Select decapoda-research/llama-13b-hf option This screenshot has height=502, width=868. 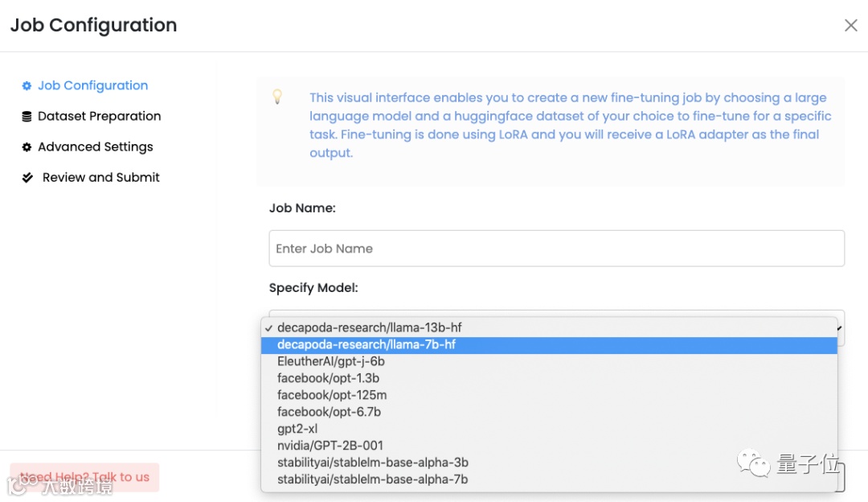click(370, 328)
